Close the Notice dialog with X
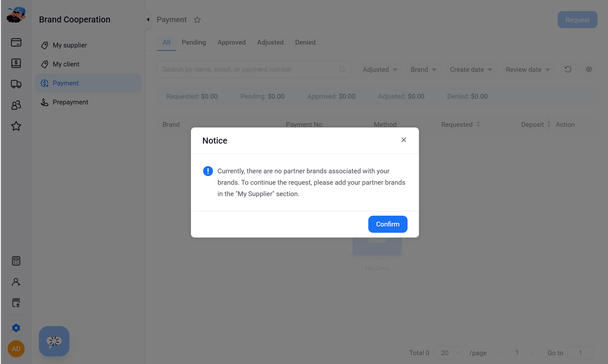The height and width of the screenshot is (364, 608). pyautogui.click(x=404, y=140)
